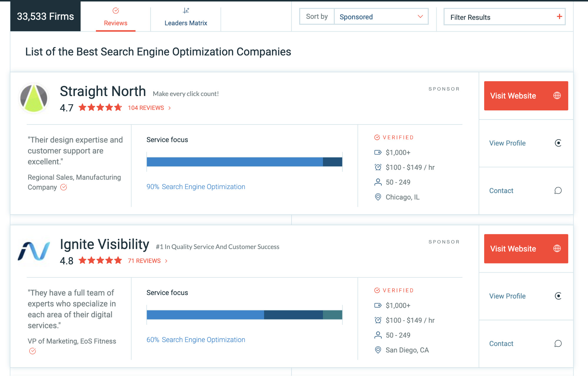
Task: Click the Straight North logo
Action: click(x=34, y=98)
